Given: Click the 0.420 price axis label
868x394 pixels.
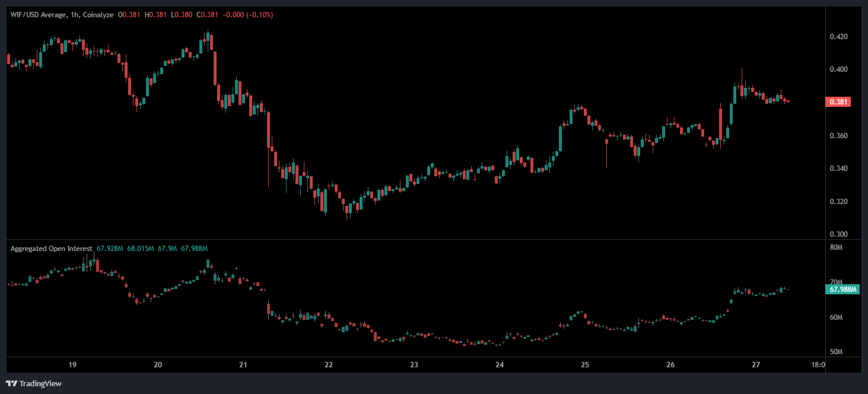Looking at the screenshot, I should [838, 37].
